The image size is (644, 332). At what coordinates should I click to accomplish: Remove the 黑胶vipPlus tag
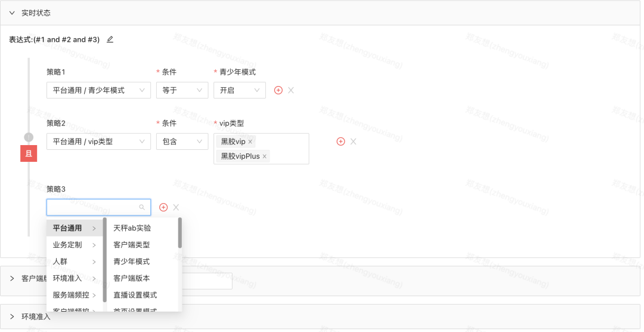(265, 156)
